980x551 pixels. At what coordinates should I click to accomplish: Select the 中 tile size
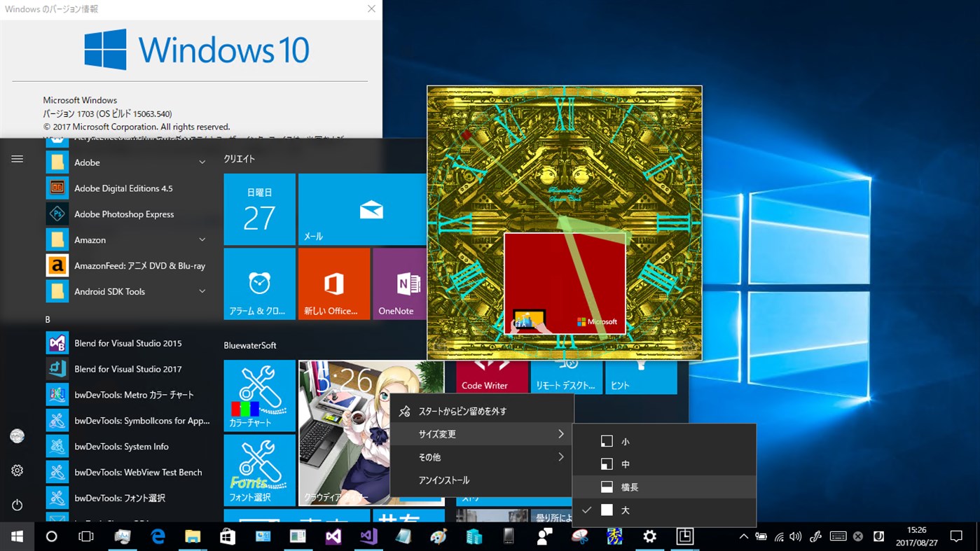pos(664,464)
